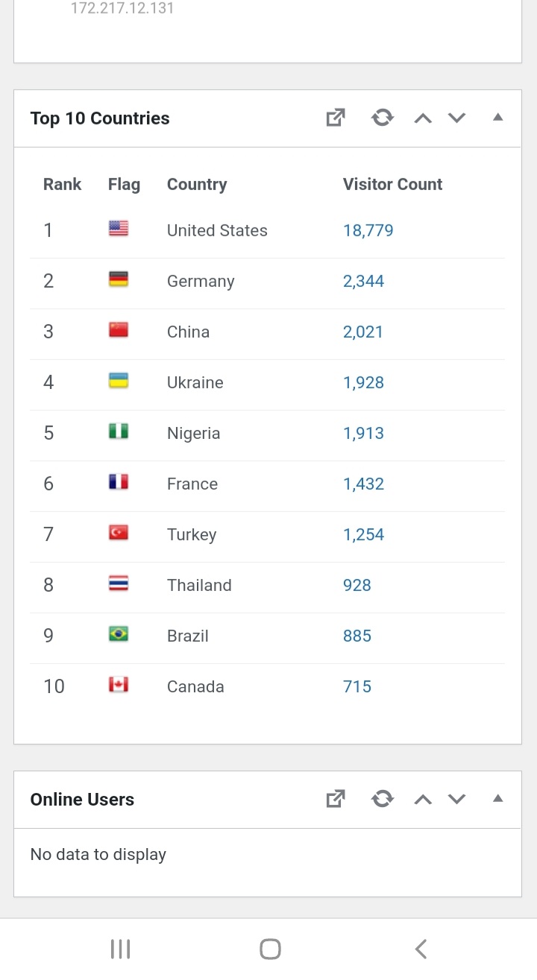Open Online Users in external view
The width and height of the screenshot is (537, 980).
(x=336, y=799)
